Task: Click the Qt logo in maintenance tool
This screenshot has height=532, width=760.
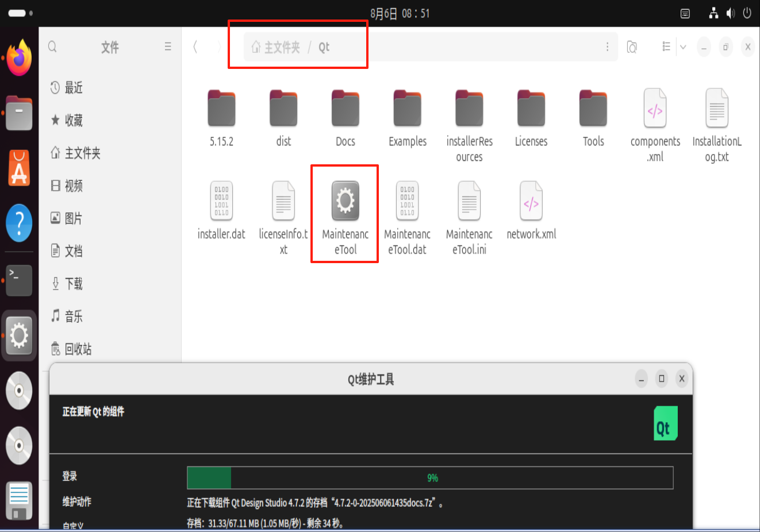Action: pyautogui.click(x=666, y=423)
